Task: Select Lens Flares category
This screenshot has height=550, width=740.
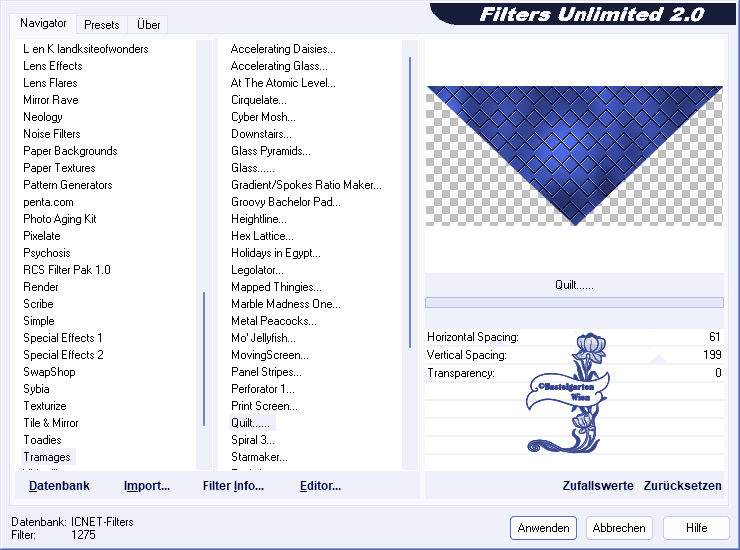Action: (x=50, y=83)
